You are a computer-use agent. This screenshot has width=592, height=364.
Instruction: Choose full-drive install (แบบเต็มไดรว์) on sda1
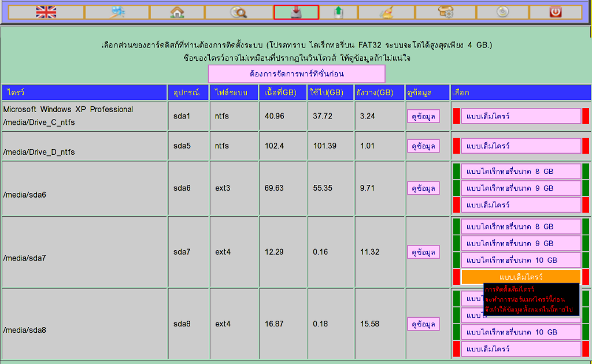click(521, 116)
